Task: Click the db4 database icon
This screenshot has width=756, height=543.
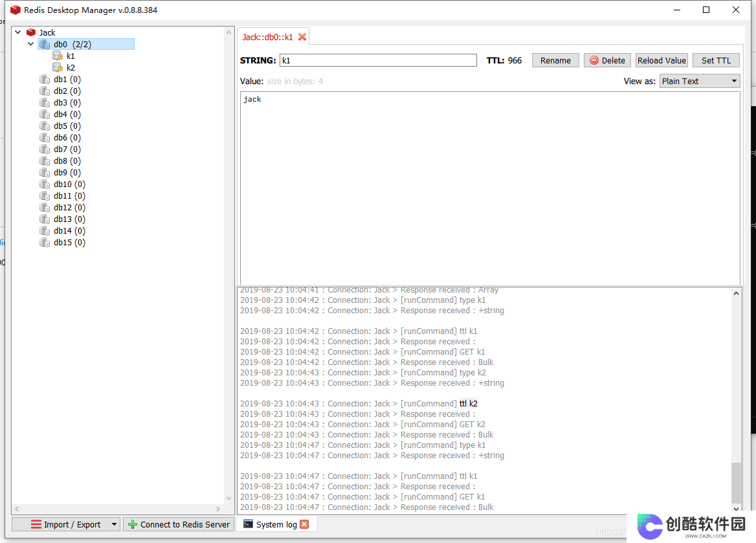Action: point(45,115)
